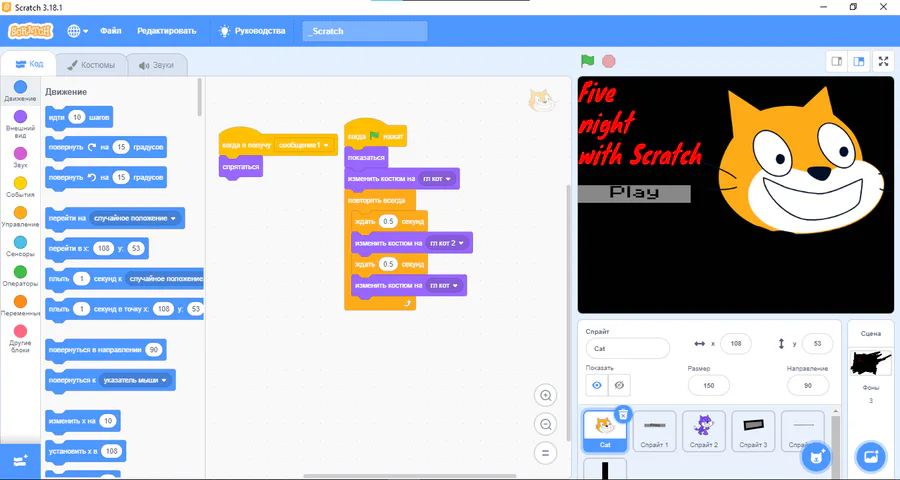Open the add extension button
Image resolution: width=900 pixels, height=480 pixels.
click(x=20, y=460)
